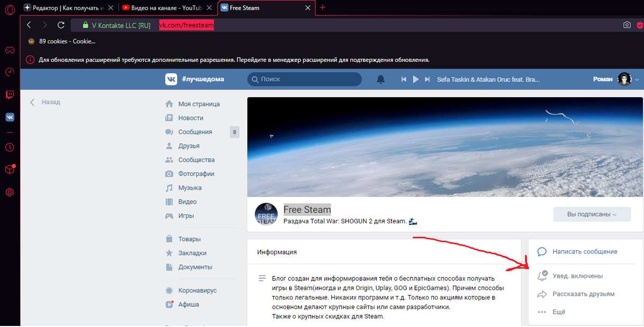Viewport: 644px width, 327px height.
Task: Open VK notifications bell in header
Action: point(380,79)
